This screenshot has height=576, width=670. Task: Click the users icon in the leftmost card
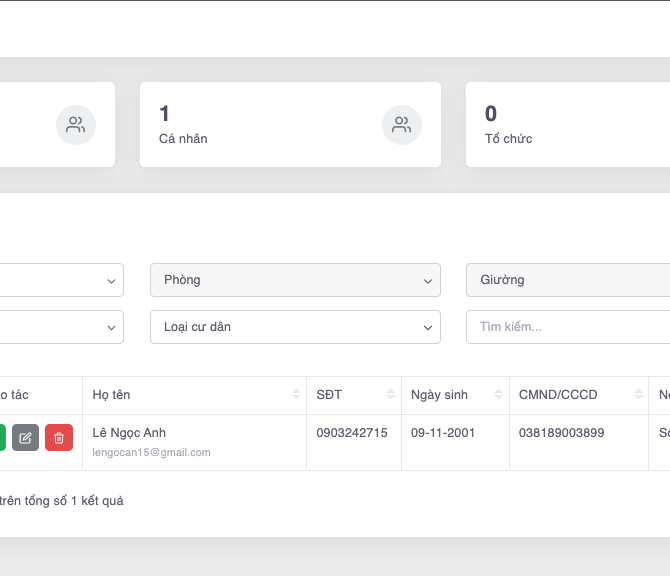(x=76, y=125)
